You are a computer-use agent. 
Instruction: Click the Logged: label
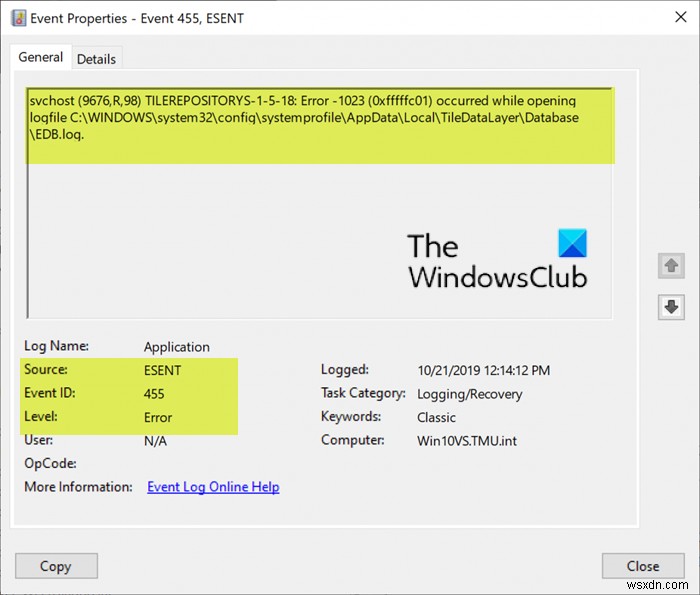pyautogui.click(x=345, y=370)
